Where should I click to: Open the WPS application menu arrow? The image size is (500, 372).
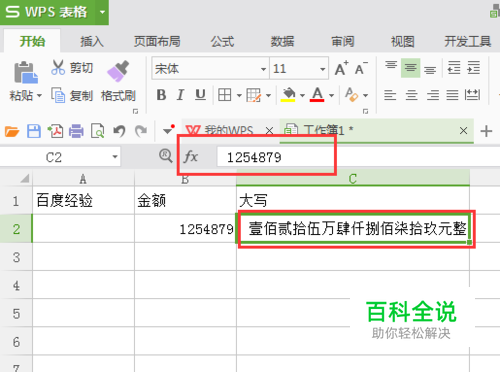pos(102,12)
